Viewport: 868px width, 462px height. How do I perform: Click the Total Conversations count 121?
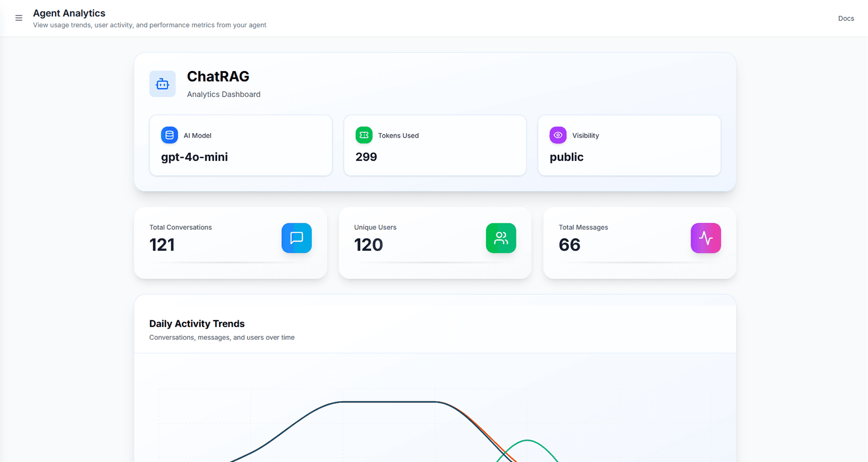click(x=162, y=245)
